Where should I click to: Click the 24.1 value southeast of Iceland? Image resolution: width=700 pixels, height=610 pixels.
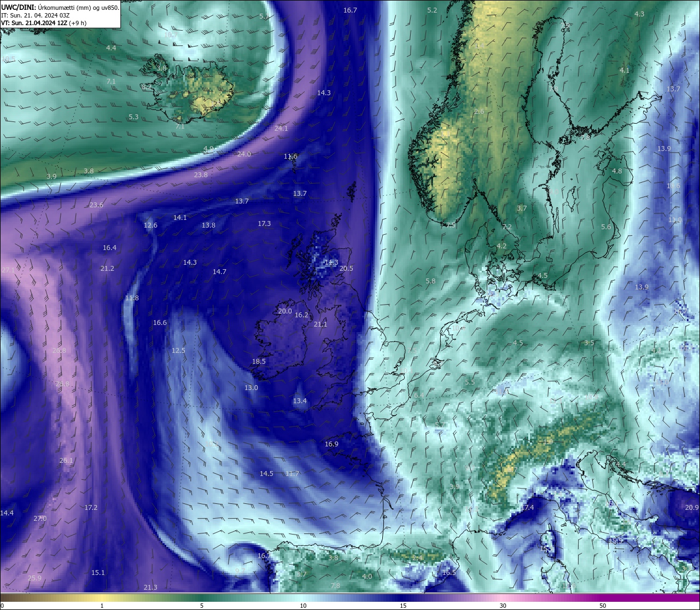[281, 129]
